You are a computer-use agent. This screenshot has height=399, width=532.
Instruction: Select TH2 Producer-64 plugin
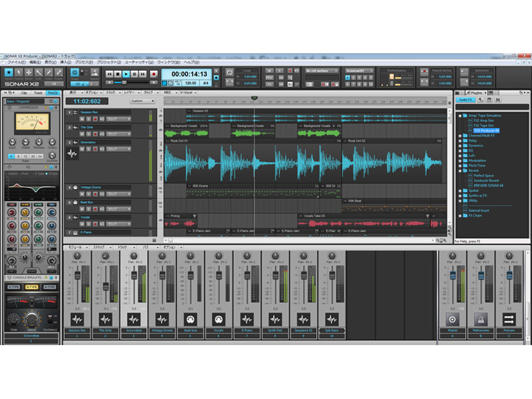tap(486, 130)
